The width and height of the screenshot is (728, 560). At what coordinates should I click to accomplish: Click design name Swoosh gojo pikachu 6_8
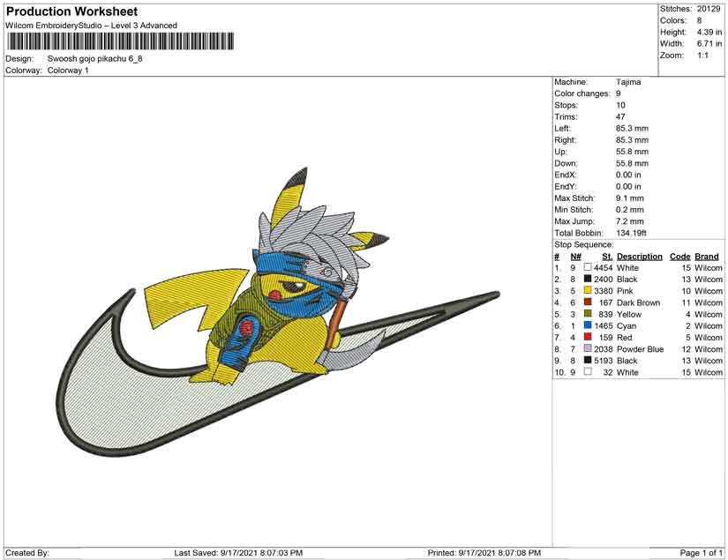click(x=95, y=59)
